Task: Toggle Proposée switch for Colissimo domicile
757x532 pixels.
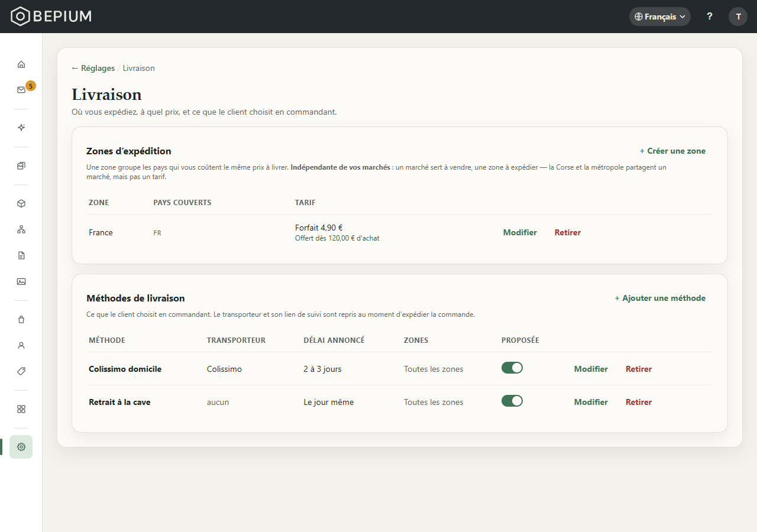Action: (512, 368)
